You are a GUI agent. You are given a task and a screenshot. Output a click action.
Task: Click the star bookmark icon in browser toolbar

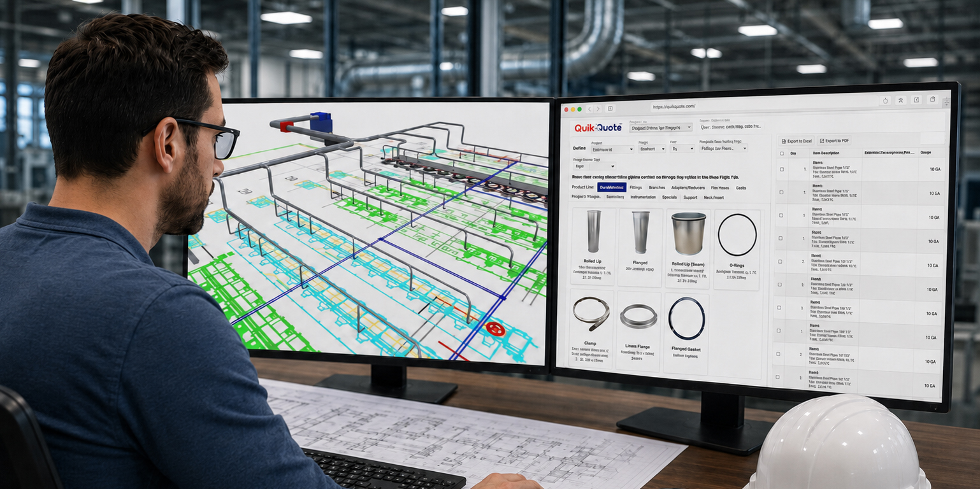coord(901,100)
